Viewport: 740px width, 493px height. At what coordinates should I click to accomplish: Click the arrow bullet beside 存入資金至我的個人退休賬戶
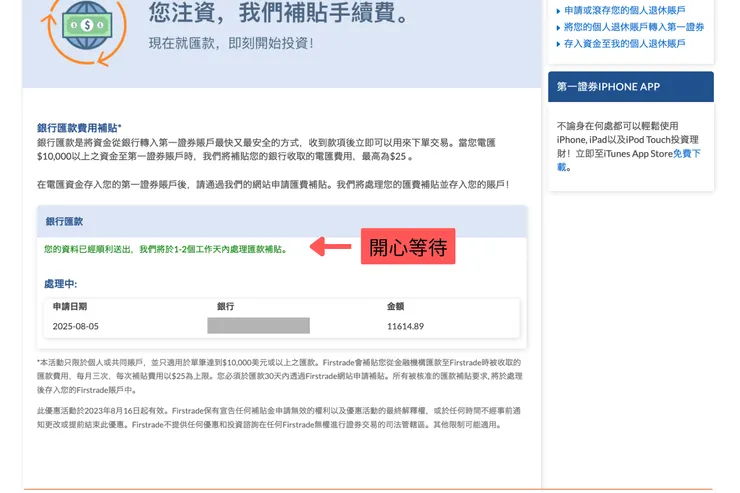coord(558,44)
